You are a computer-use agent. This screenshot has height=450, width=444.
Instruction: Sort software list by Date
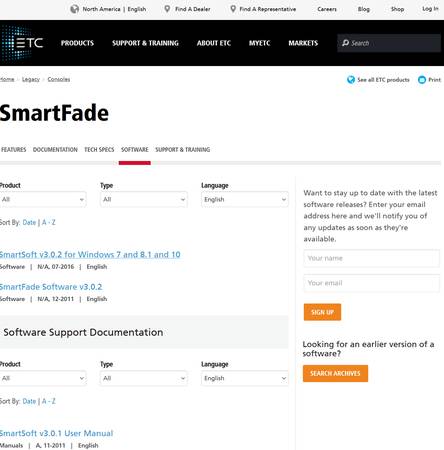coord(29,222)
